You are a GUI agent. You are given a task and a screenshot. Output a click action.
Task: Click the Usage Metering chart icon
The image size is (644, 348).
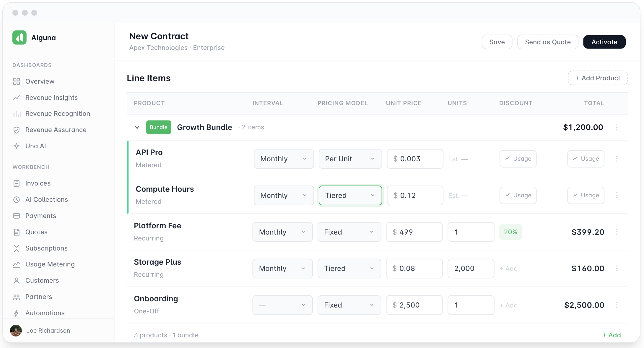[17, 264]
